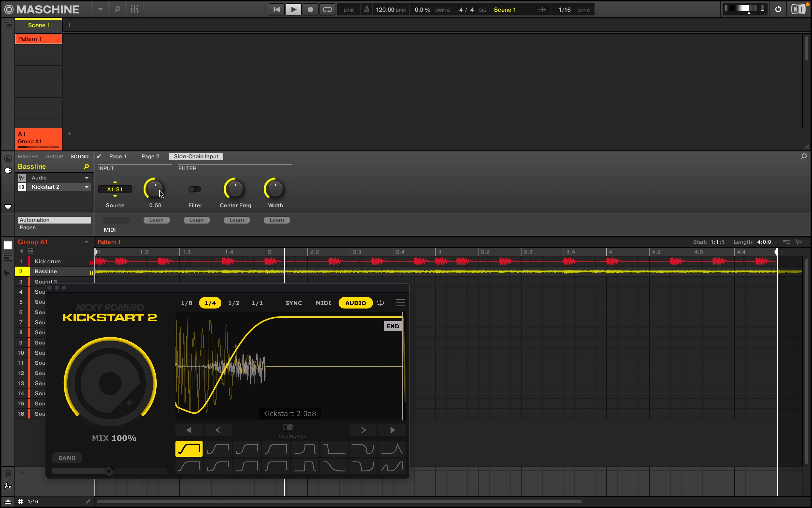
Task: Open the Kickstart 2 plugin slot dropdown
Action: [x=87, y=187]
